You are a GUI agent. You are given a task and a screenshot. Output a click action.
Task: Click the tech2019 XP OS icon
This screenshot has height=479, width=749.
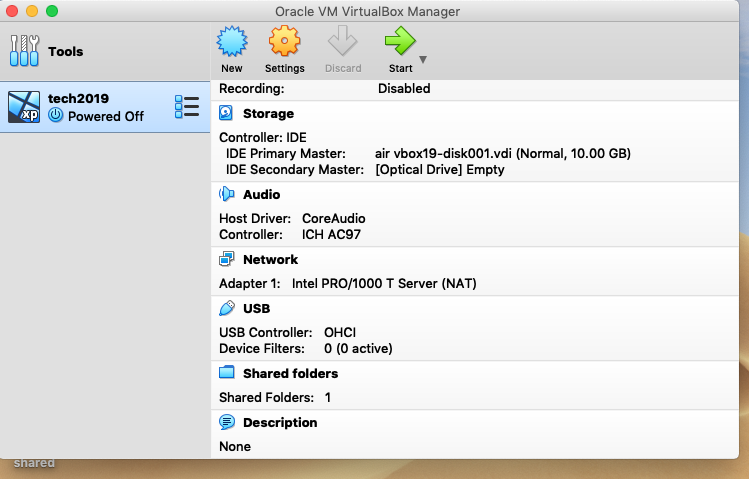pyautogui.click(x=24, y=107)
